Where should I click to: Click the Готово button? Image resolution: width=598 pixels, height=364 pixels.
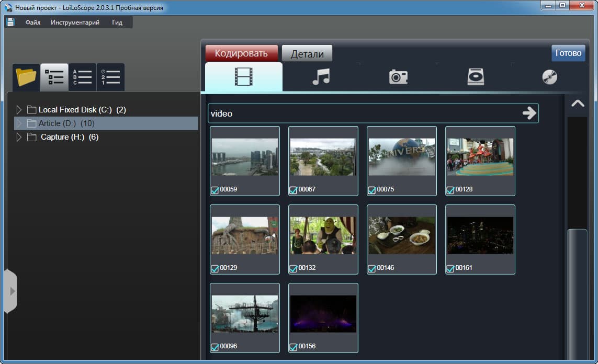[x=568, y=53]
